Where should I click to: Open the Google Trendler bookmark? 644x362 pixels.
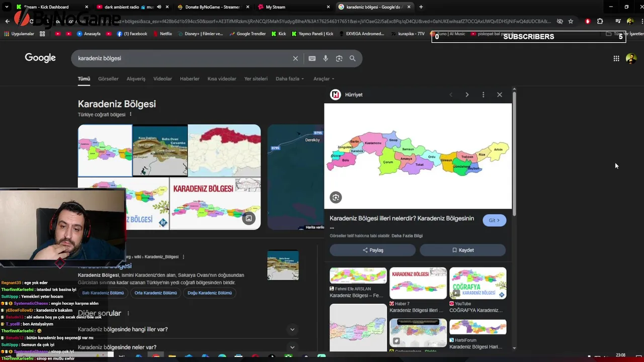pos(248,34)
